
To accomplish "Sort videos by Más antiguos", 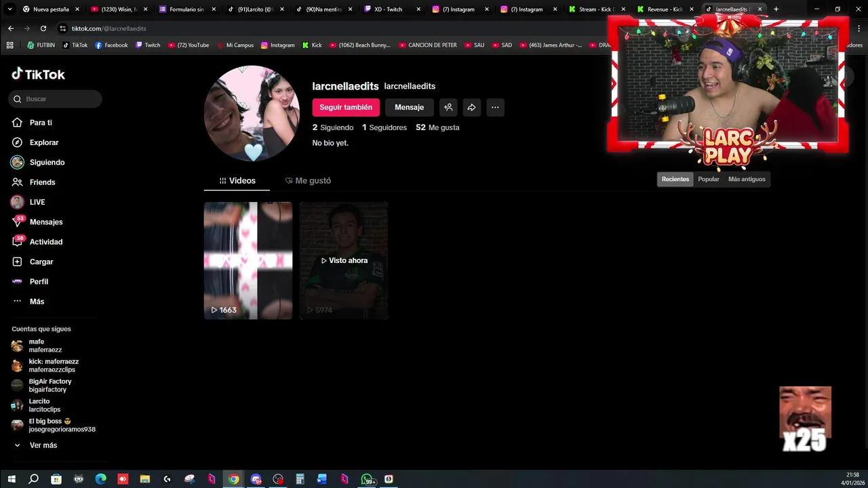I will click(x=747, y=179).
